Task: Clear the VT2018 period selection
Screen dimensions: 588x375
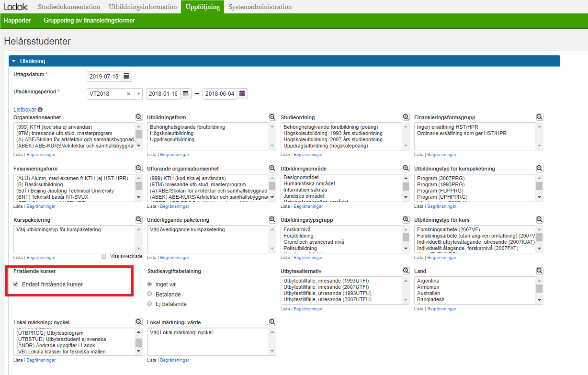Action: tap(128, 94)
